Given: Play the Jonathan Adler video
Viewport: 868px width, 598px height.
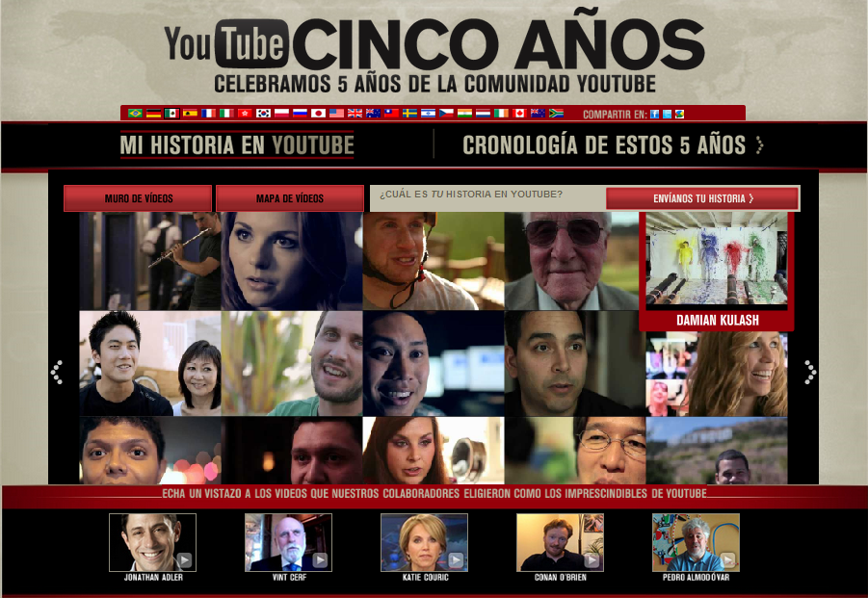Looking at the screenshot, I should [x=153, y=543].
